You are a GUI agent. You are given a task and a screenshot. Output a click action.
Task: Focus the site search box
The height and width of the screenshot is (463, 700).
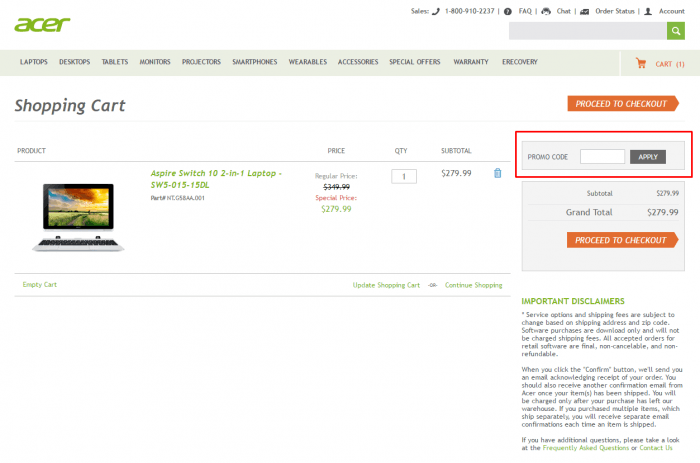point(587,31)
